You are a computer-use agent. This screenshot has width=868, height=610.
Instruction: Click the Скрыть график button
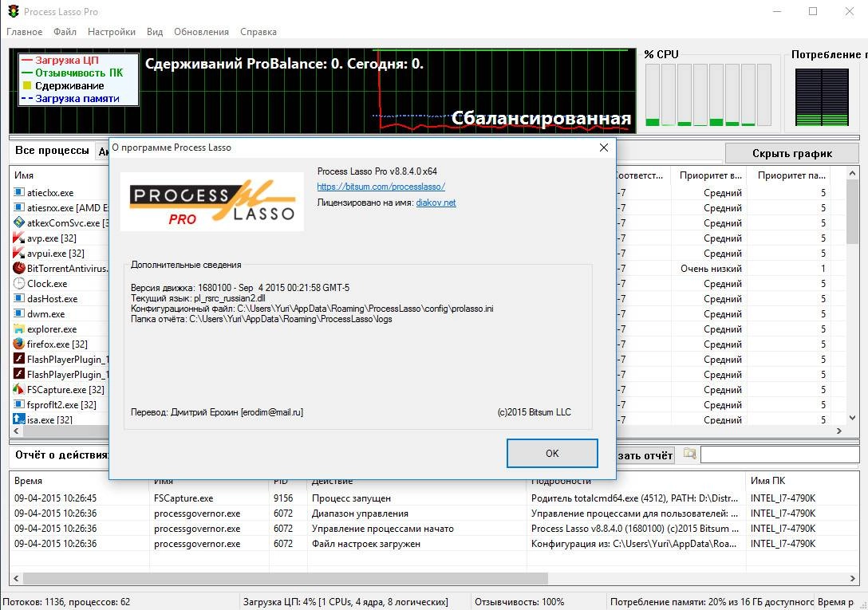pos(791,153)
